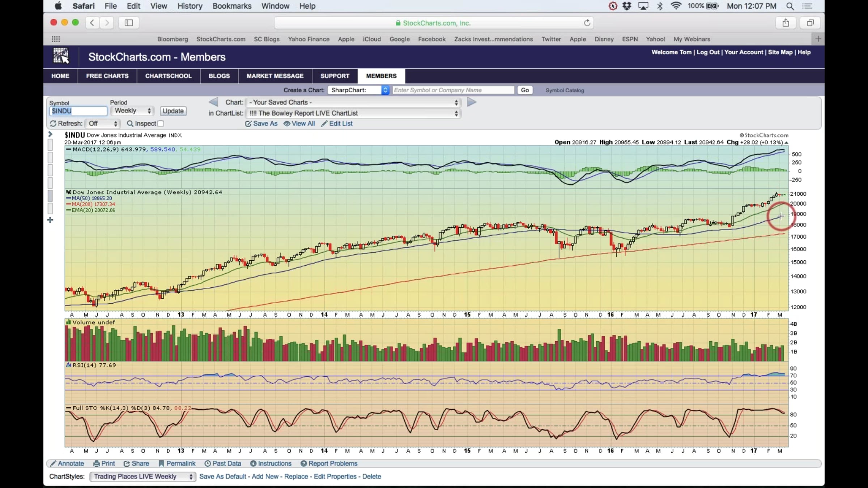The image size is (868, 488).
Task: Open the History menu
Action: [x=190, y=6]
